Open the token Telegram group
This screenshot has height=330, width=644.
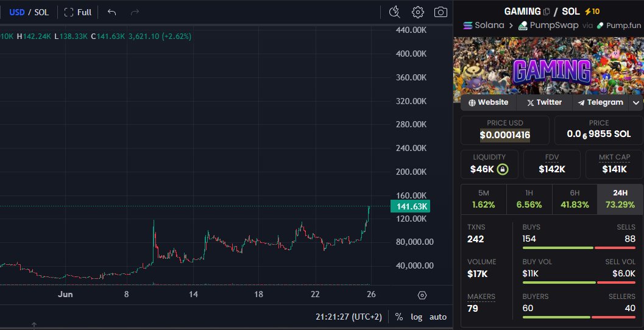point(601,103)
